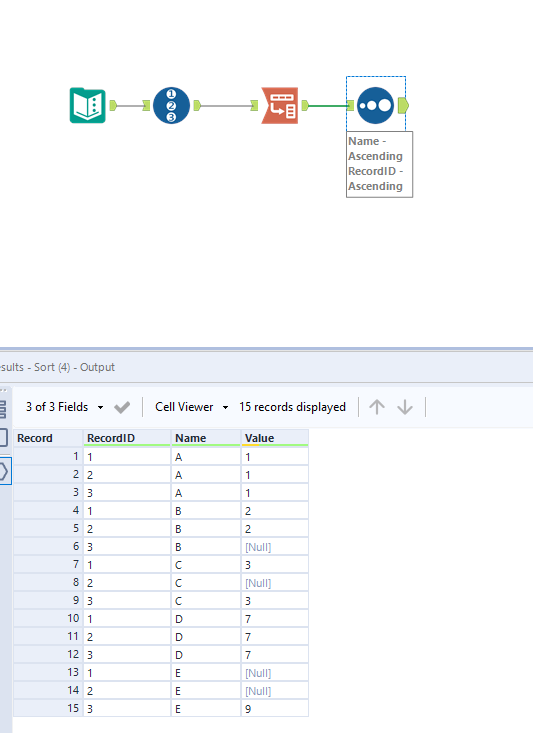This screenshot has width=533, height=733.
Task: Select row number 12 in Record column
Action: point(48,654)
